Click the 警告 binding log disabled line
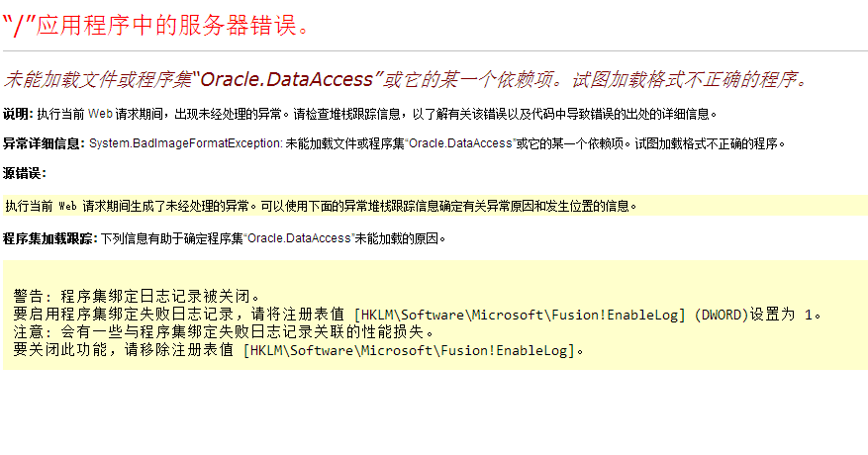 coord(137,296)
